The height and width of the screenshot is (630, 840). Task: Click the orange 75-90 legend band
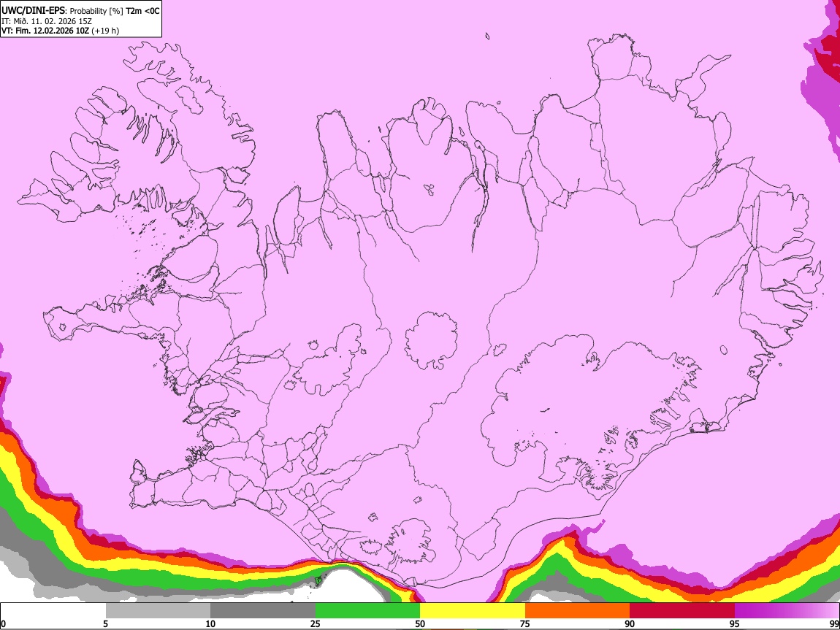coord(577,611)
